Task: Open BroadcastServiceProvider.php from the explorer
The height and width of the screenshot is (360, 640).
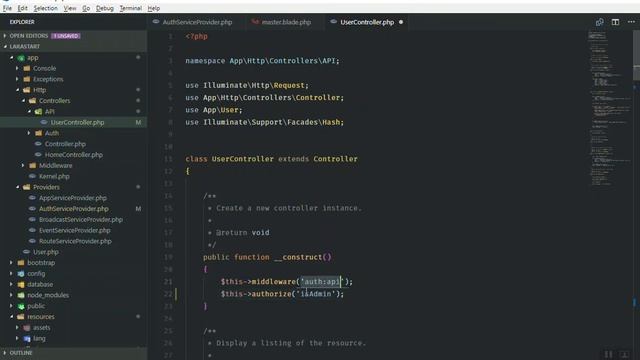Action: point(80,220)
